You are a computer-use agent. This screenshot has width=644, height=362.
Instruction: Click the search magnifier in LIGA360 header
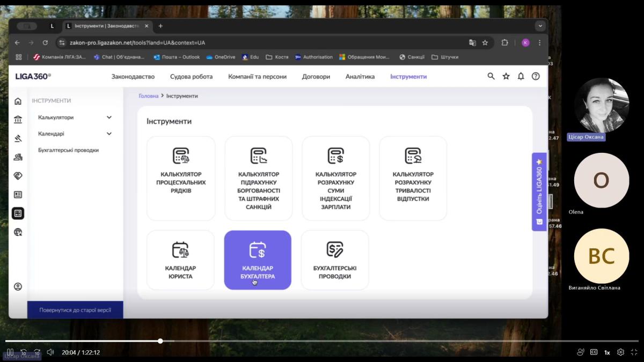(x=491, y=76)
